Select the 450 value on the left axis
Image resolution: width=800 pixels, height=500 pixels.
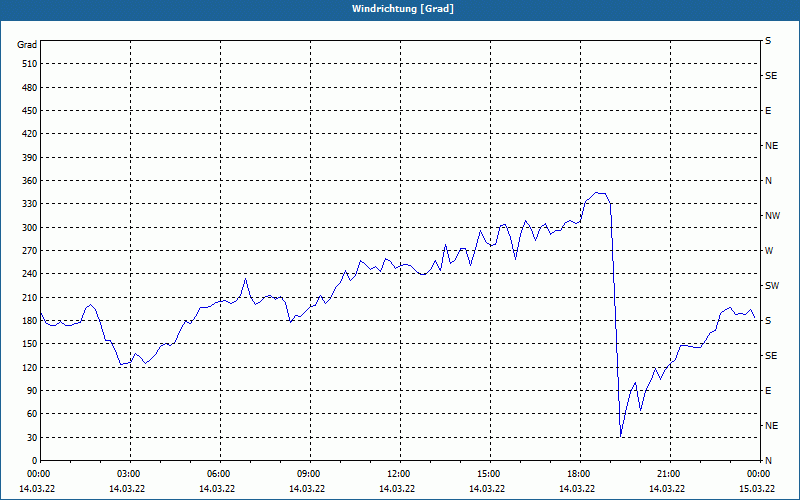(30, 111)
